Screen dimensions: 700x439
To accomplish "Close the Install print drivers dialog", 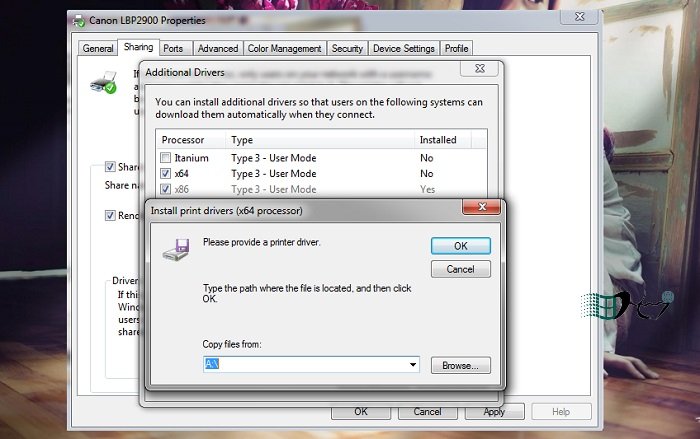I will coord(473,210).
